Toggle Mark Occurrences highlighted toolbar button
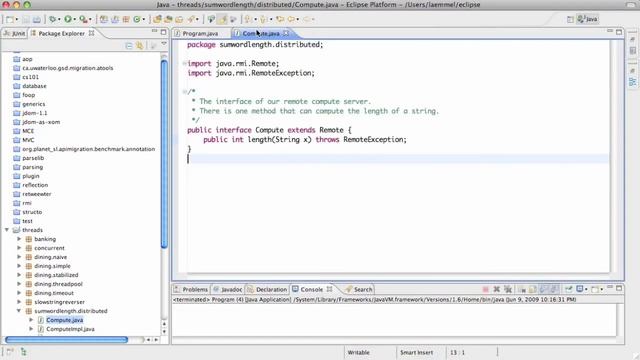The image size is (640, 360). coord(222,19)
